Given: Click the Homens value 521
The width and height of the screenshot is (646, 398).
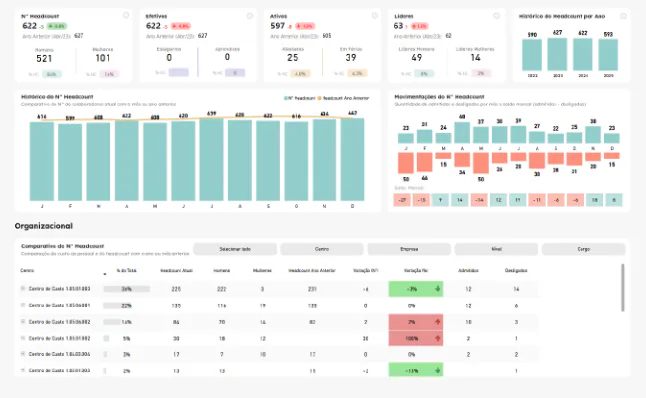Looking at the screenshot, I should point(44,59).
